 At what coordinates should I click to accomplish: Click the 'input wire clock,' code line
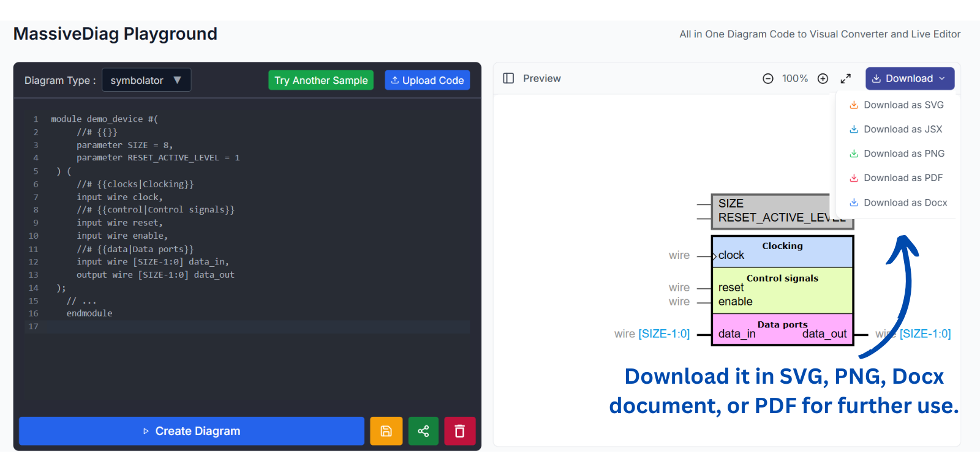point(119,197)
